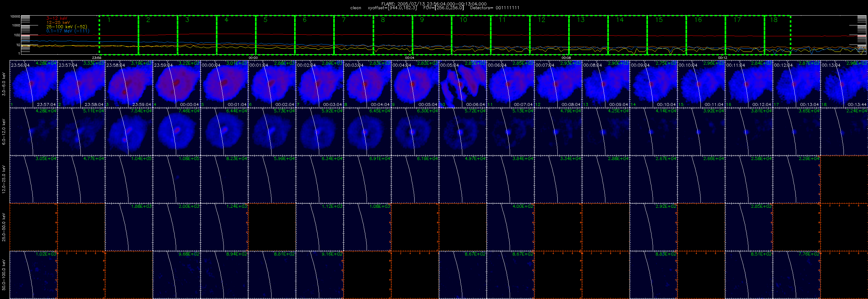
Task: Click the 3-12 keV legend entry
Action: [x=57, y=18]
